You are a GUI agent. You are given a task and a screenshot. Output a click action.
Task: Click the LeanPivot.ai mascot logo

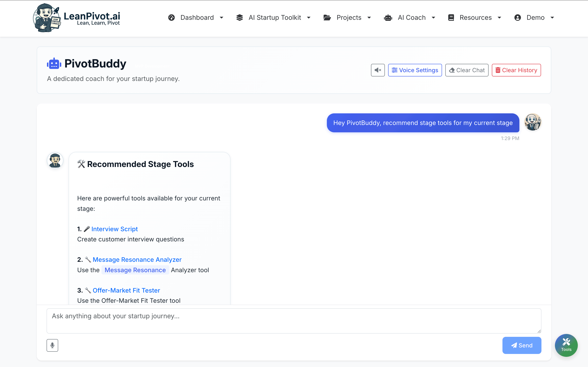47,18
